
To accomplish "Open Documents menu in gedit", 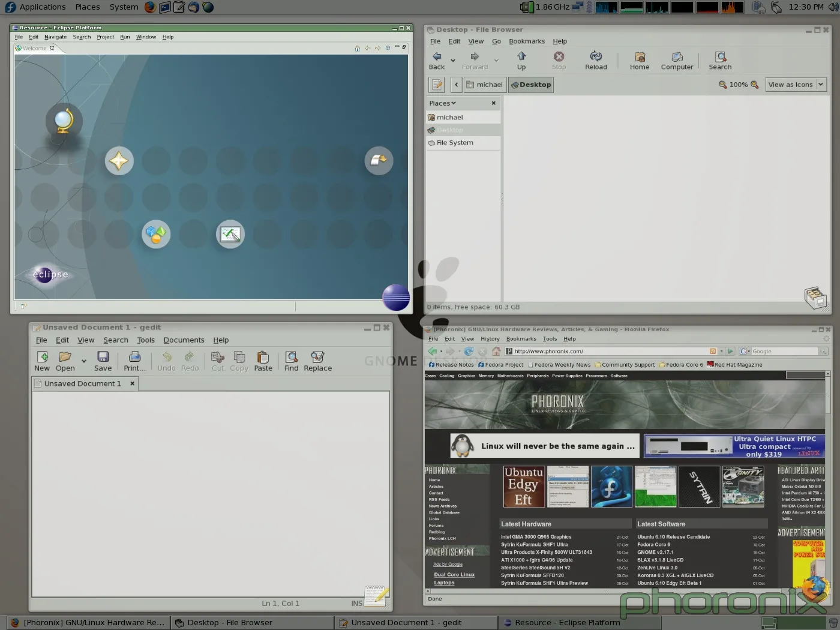I will tap(184, 340).
